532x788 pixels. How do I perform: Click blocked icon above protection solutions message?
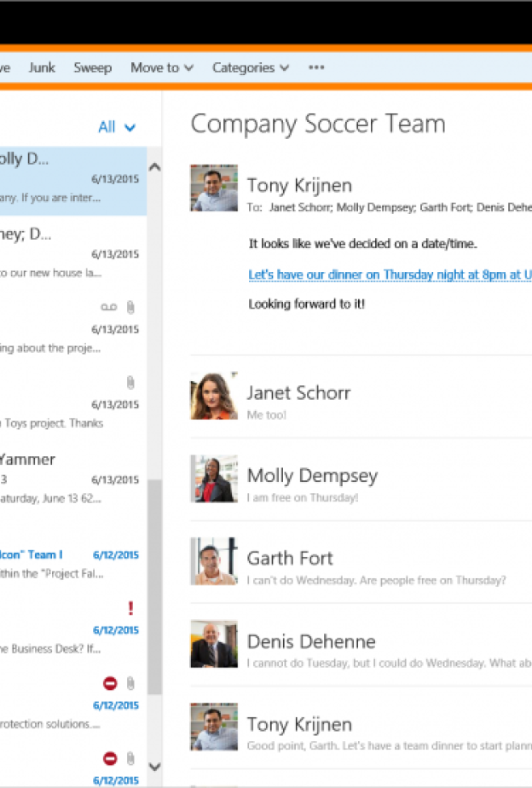[110, 683]
